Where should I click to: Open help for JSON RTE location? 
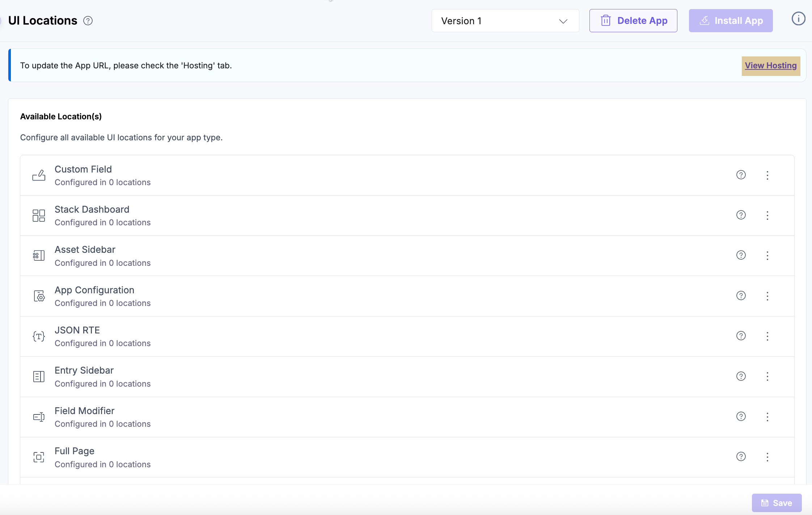point(741,336)
